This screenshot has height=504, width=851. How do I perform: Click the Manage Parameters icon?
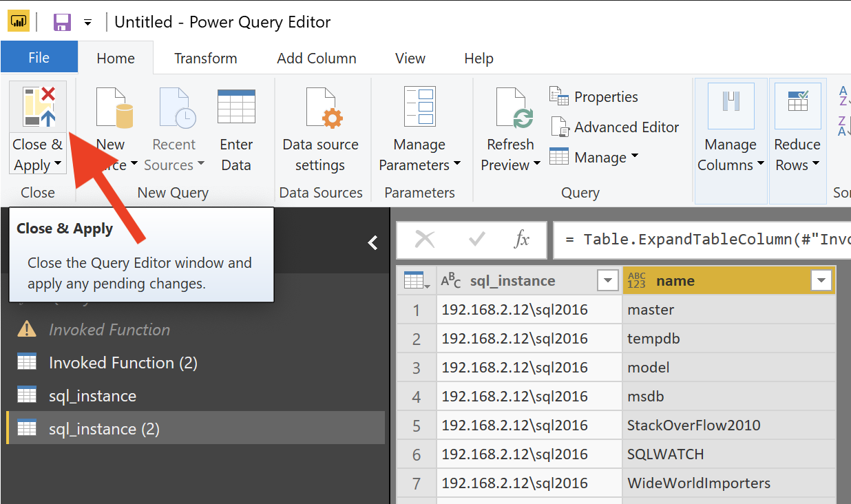pyautogui.click(x=419, y=107)
